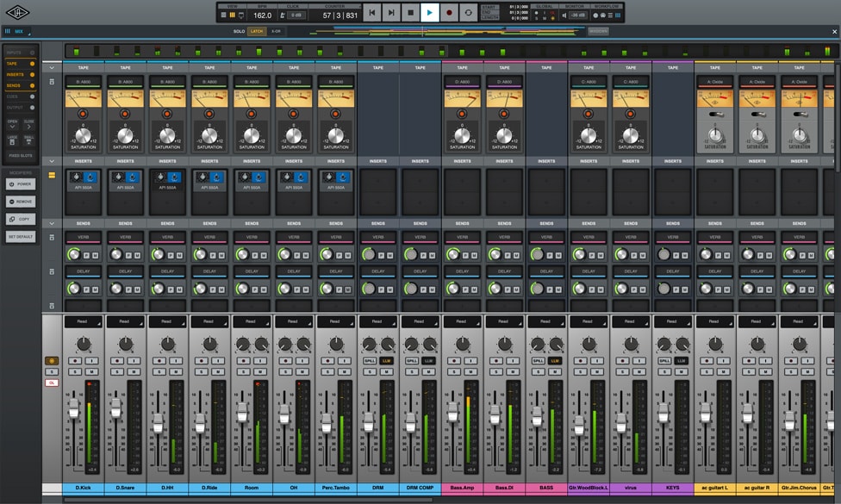Mute the D.Kick track
Image resolution: width=841 pixels, height=504 pixels.
(91, 371)
